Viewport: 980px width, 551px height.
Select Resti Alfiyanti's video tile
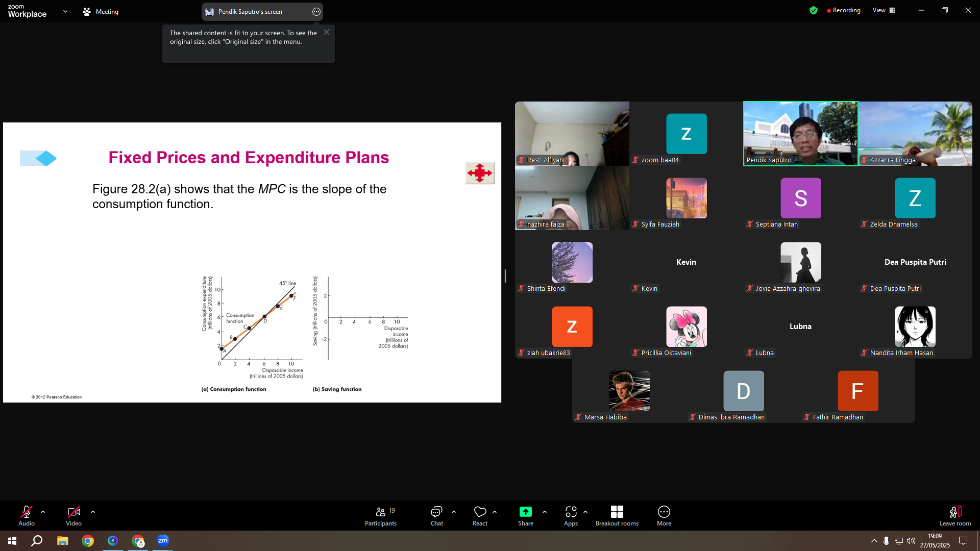click(x=572, y=134)
